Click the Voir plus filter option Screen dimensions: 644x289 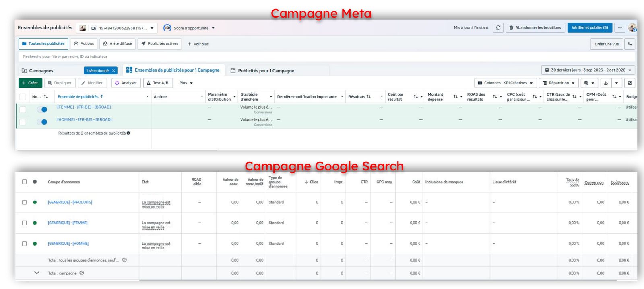[x=198, y=44]
